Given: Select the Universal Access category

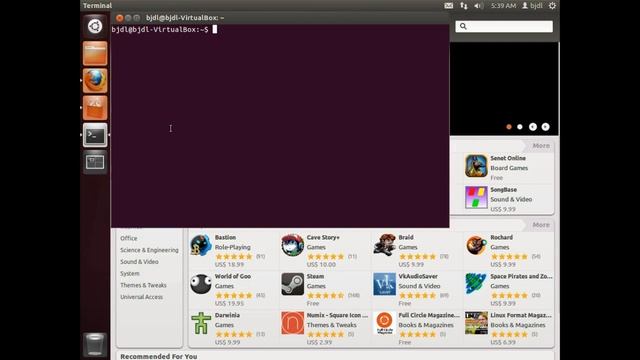Looking at the screenshot, I should coord(141,297).
